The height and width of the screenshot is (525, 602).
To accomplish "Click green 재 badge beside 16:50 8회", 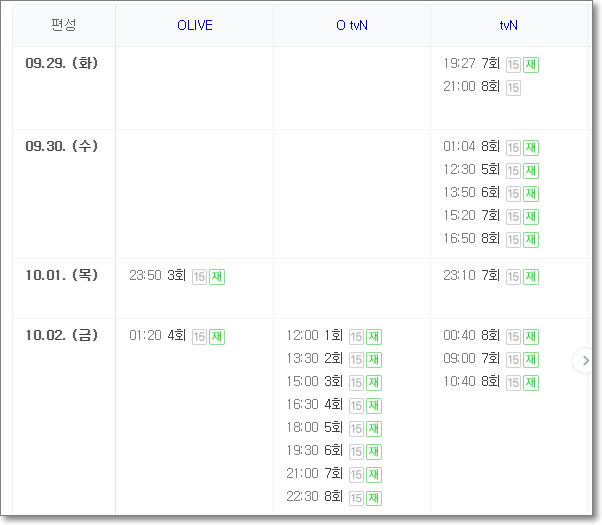I will [x=531, y=240].
